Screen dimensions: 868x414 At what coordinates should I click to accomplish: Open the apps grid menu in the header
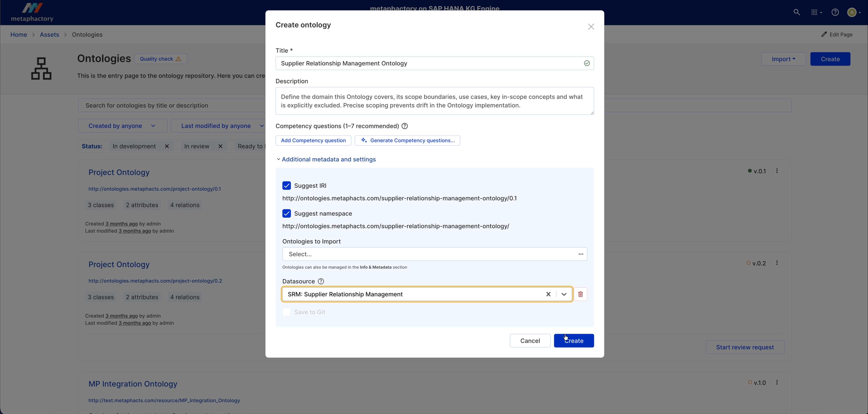[816, 13]
